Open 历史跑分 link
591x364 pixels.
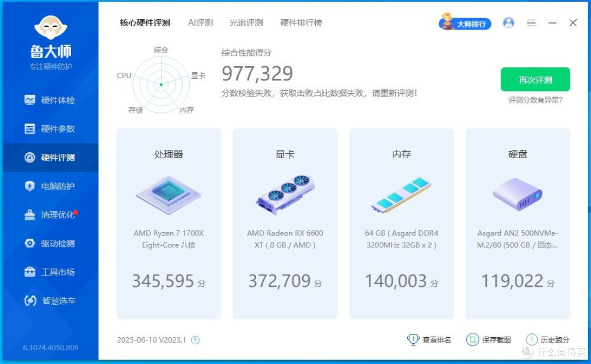click(555, 340)
